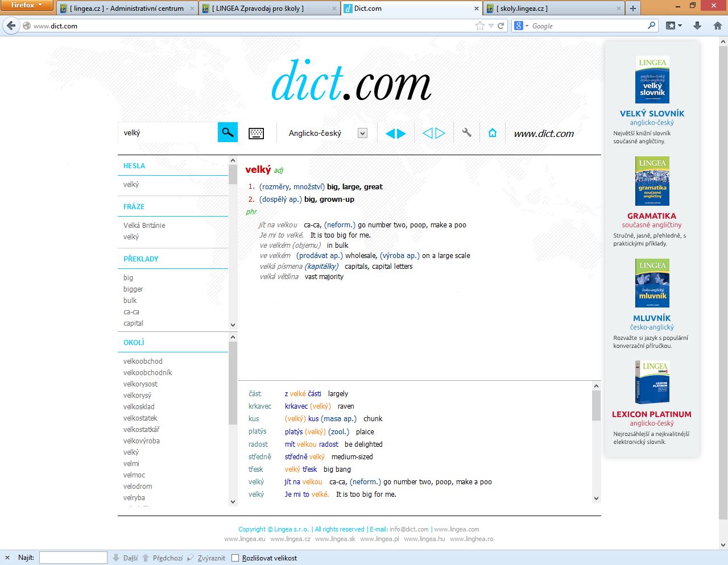Click the Lexicon Platinum box image
The image size is (728, 565).
[x=652, y=382]
